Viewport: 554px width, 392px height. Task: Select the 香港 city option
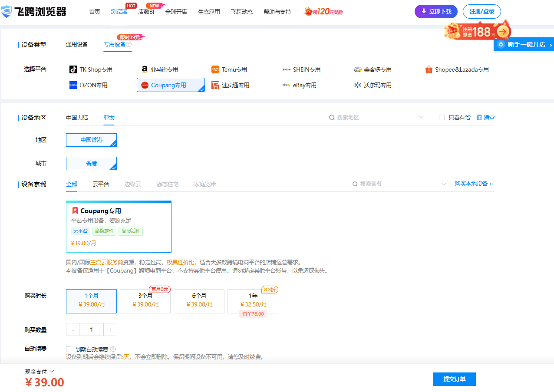(x=91, y=163)
